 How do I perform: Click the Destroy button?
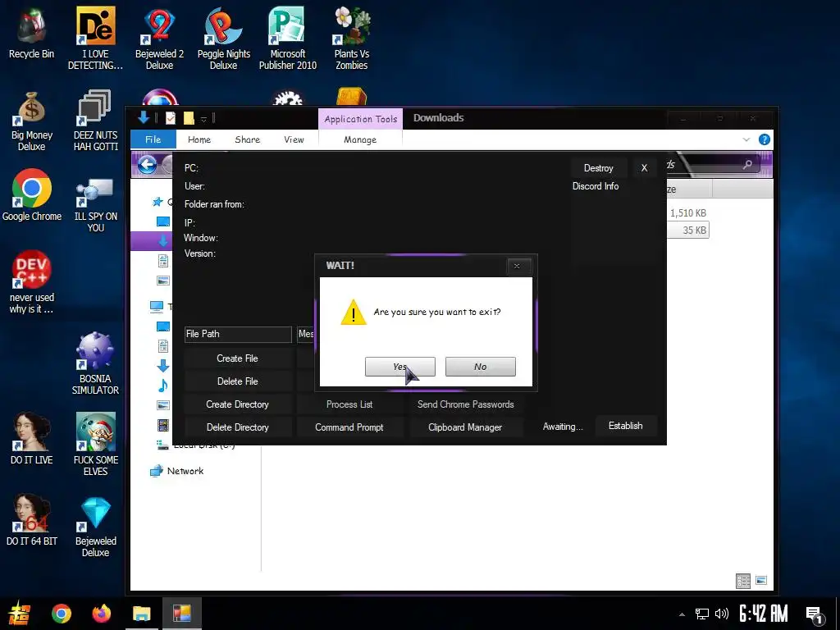[x=598, y=168]
